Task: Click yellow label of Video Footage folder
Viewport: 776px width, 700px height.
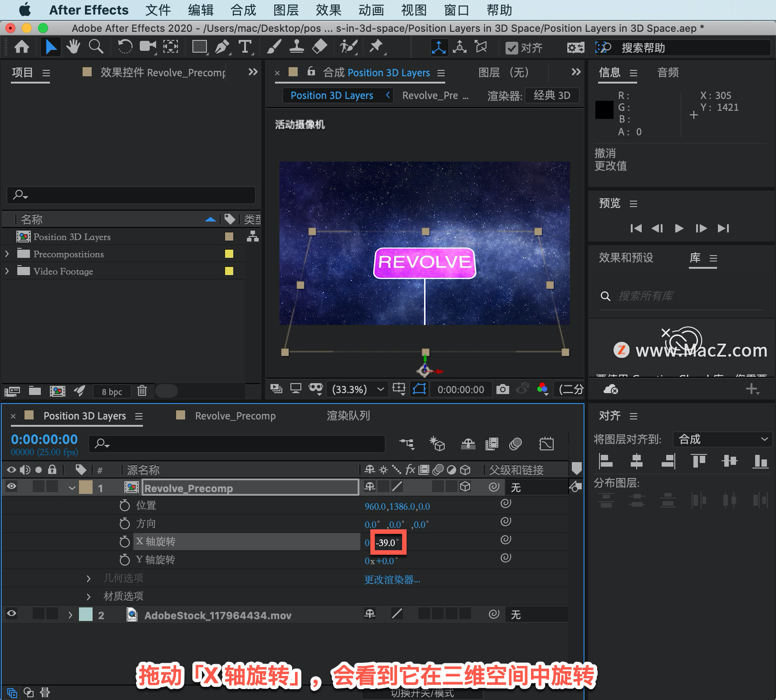Action: coord(229,271)
